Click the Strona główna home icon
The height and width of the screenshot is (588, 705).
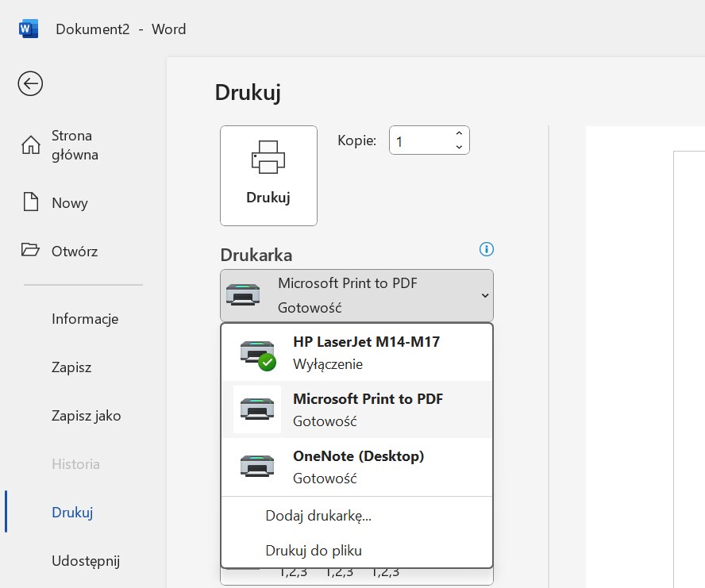(x=30, y=145)
